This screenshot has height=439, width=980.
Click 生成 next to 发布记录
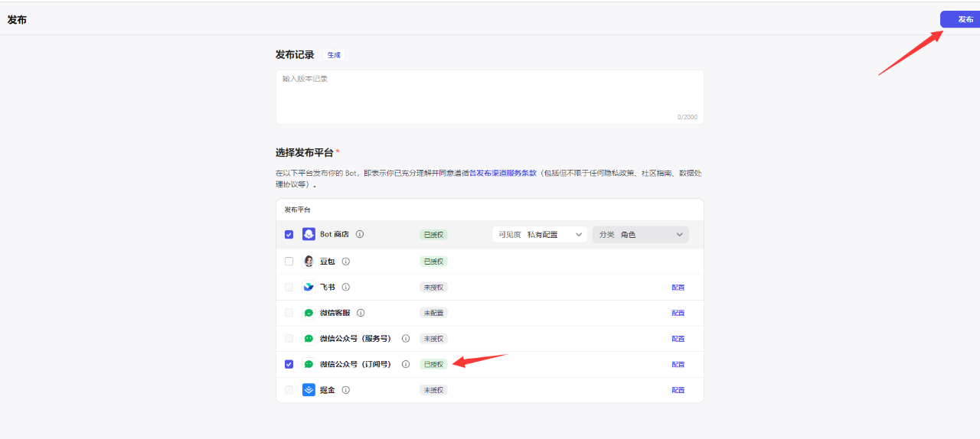334,55
